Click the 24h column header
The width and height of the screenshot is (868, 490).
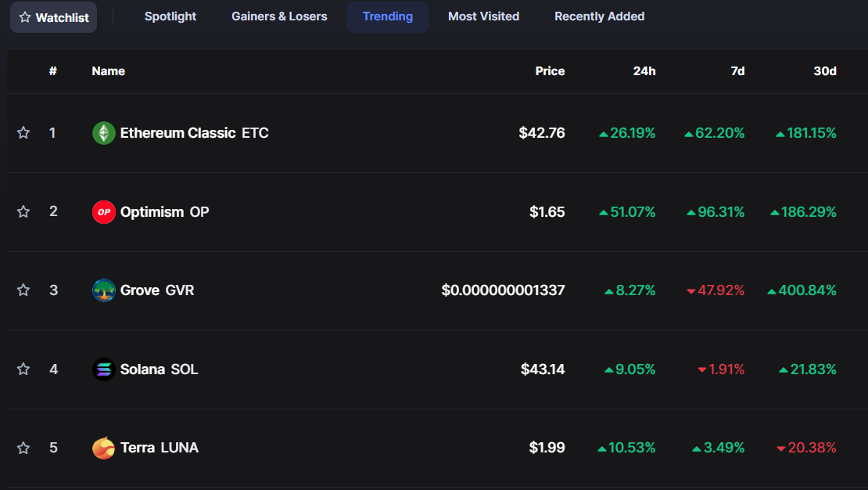point(644,71)
